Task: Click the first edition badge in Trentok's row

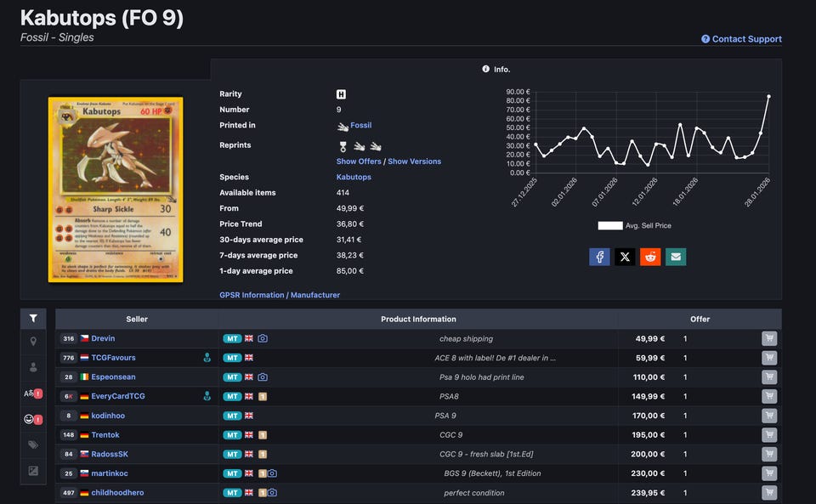Action: click(x=263, y=435)
